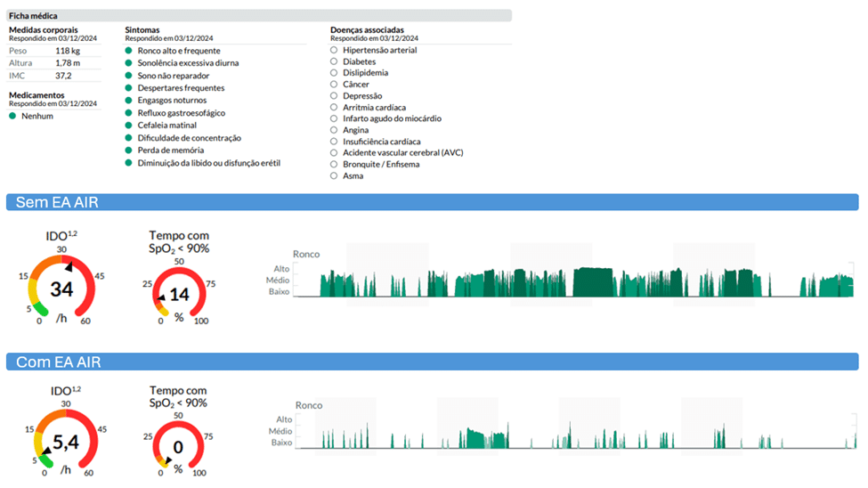868x488 pixels.
Task: Click green dot next to Nenhum medication
Action: (x=12, y=116)
